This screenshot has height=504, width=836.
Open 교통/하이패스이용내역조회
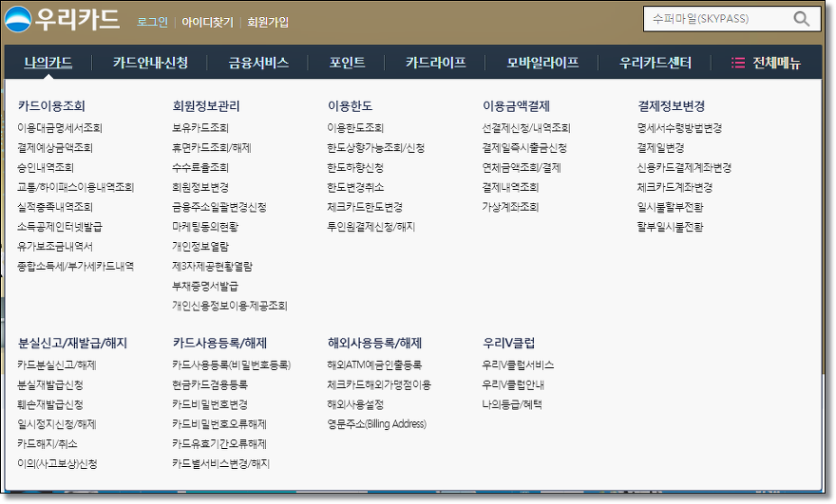[x=76, y=187]
